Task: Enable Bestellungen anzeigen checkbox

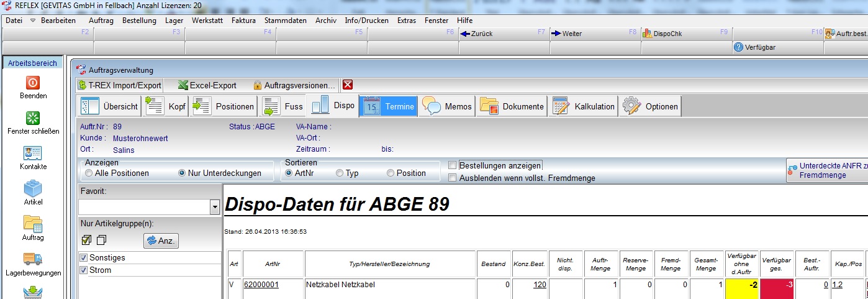Action: [x=453, y=165]
